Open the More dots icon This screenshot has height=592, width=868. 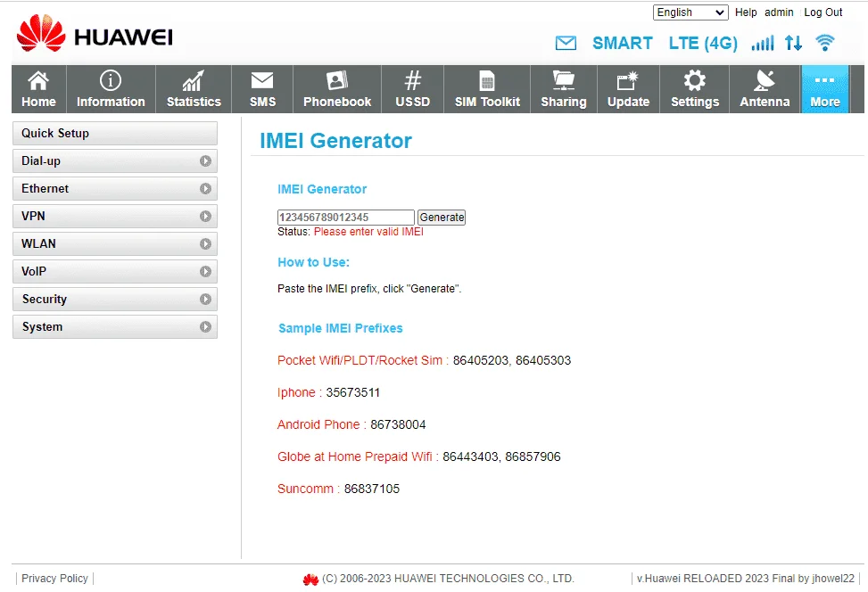[825, 81]
